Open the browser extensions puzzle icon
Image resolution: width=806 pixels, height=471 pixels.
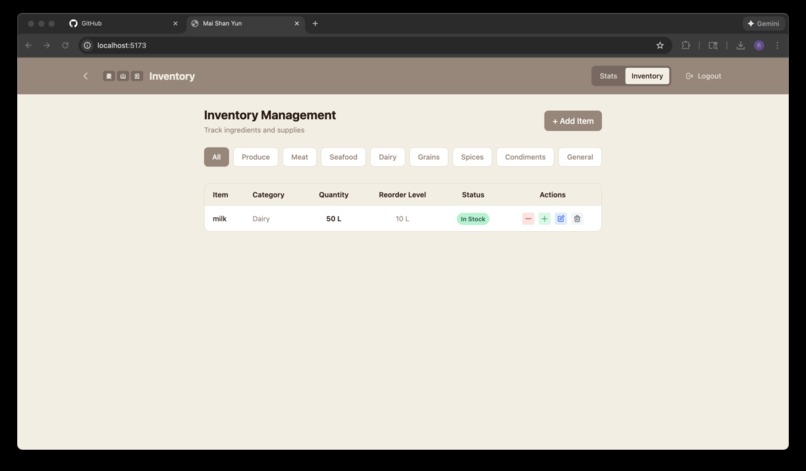point(686,45)
